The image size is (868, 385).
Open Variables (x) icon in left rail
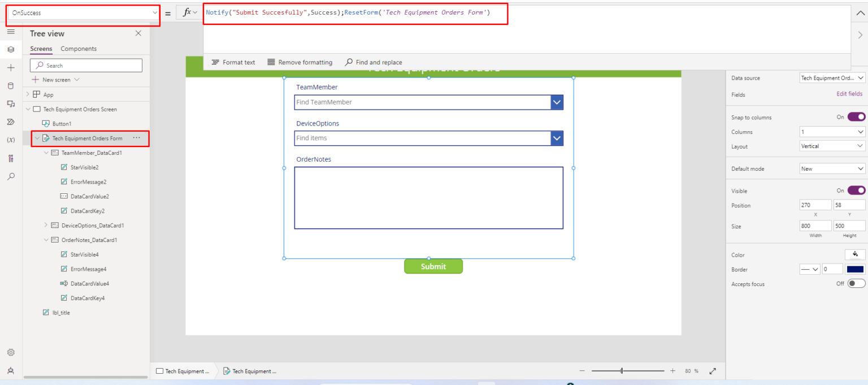(11, 140)
